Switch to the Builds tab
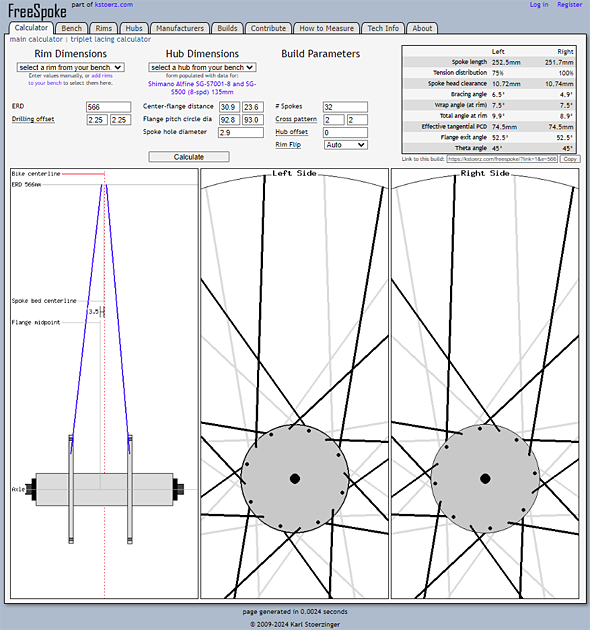This screenshot has height=630, width=590. [x=227, y=28]
